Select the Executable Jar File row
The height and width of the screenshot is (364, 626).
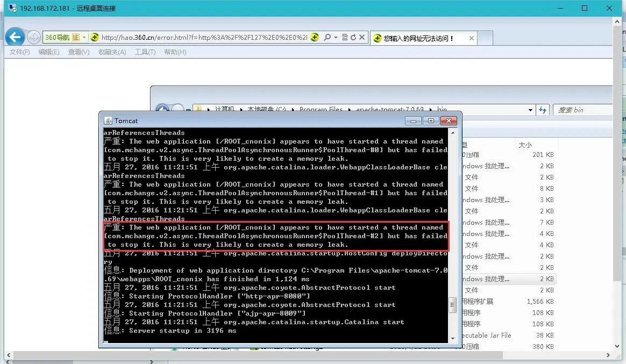[509, 336]
